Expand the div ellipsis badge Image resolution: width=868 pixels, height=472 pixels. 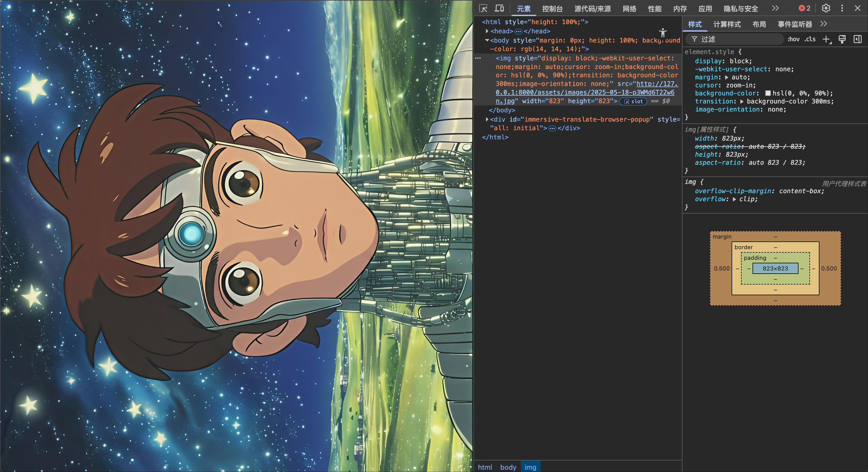point(552,128)
